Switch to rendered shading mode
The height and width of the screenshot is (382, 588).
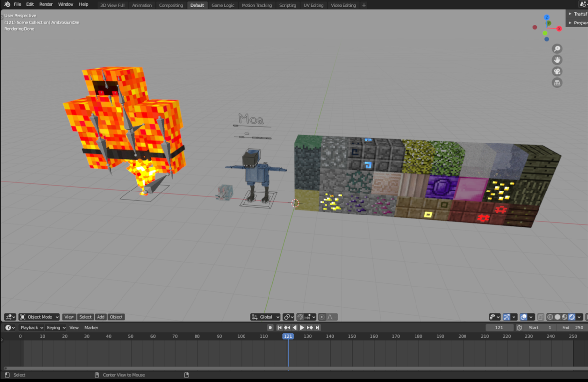click(571, 317)
